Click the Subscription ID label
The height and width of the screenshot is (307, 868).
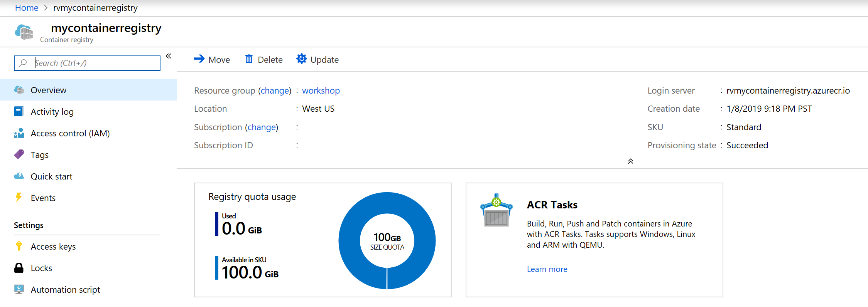[x=223, y=145]
